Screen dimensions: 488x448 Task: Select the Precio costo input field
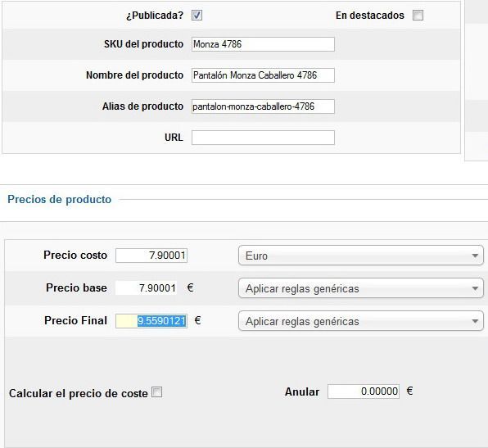coord(151,256)
